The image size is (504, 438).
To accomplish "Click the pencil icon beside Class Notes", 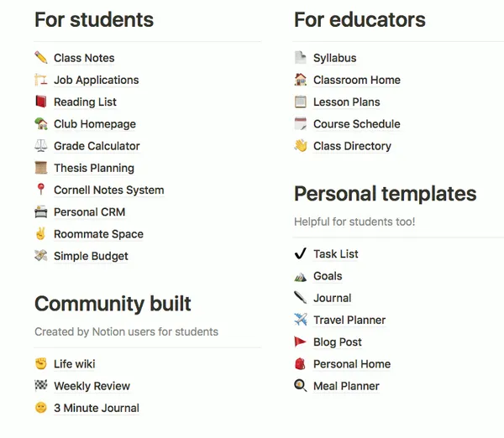I will pyautogui.click(x=41, y=58).
